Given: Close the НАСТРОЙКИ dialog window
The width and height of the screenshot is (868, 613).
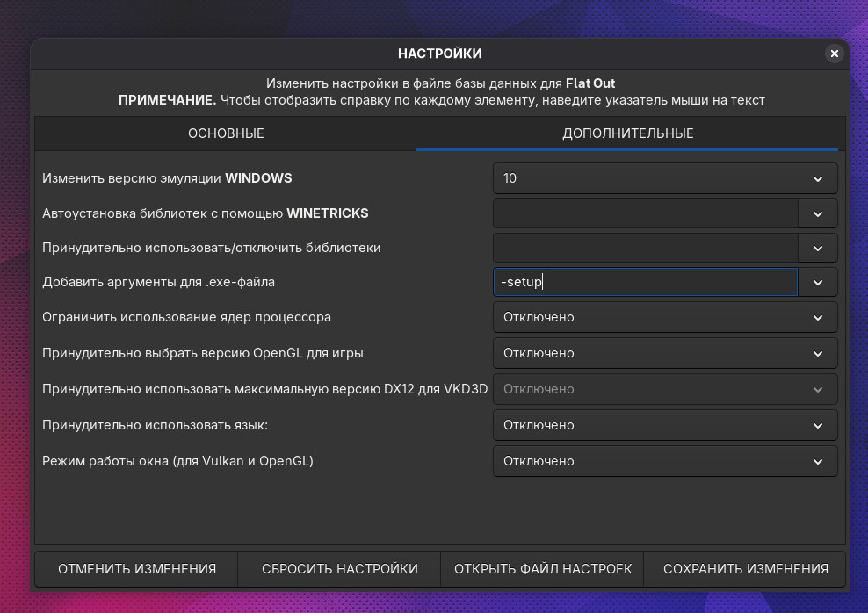Looking at the screenshot, I should [x=834, y=54].
